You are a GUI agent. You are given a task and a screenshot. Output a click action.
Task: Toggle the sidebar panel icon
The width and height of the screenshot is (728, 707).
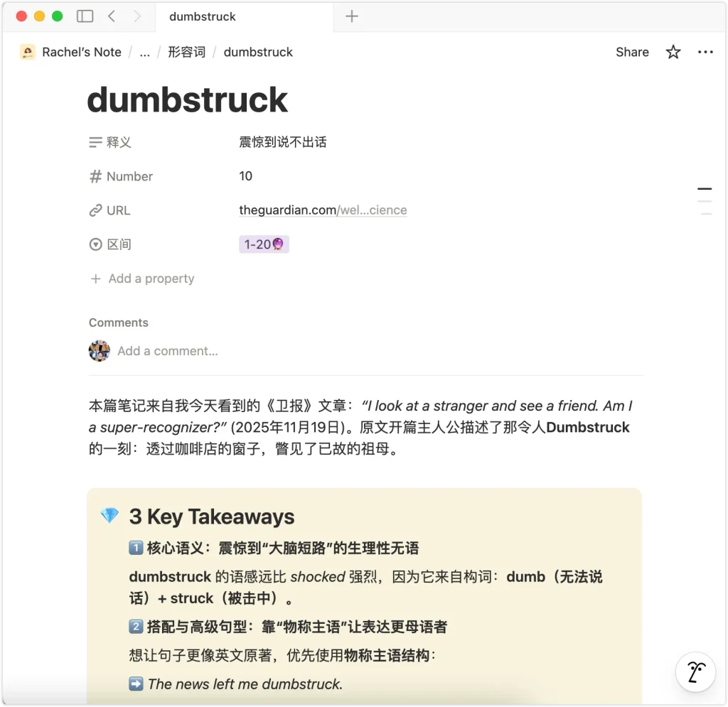tap(85, 16)
